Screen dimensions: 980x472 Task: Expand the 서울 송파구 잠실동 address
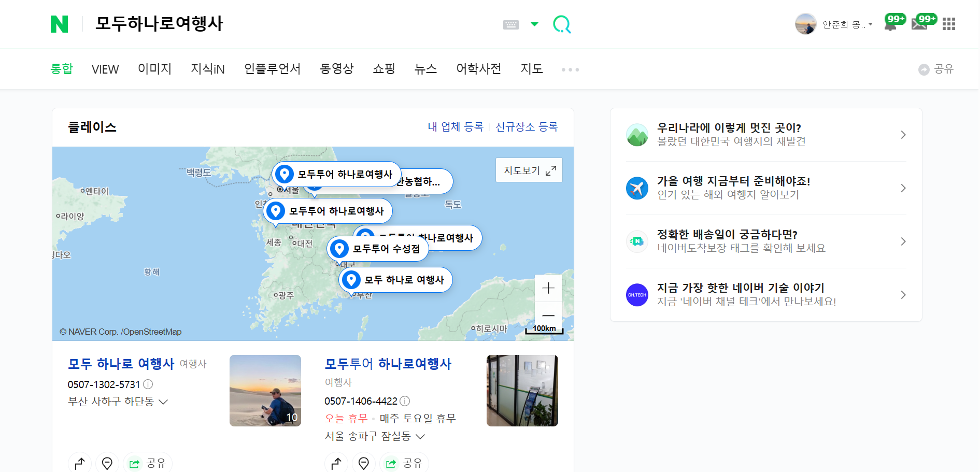pyautogui.click(x=375, y=436)
